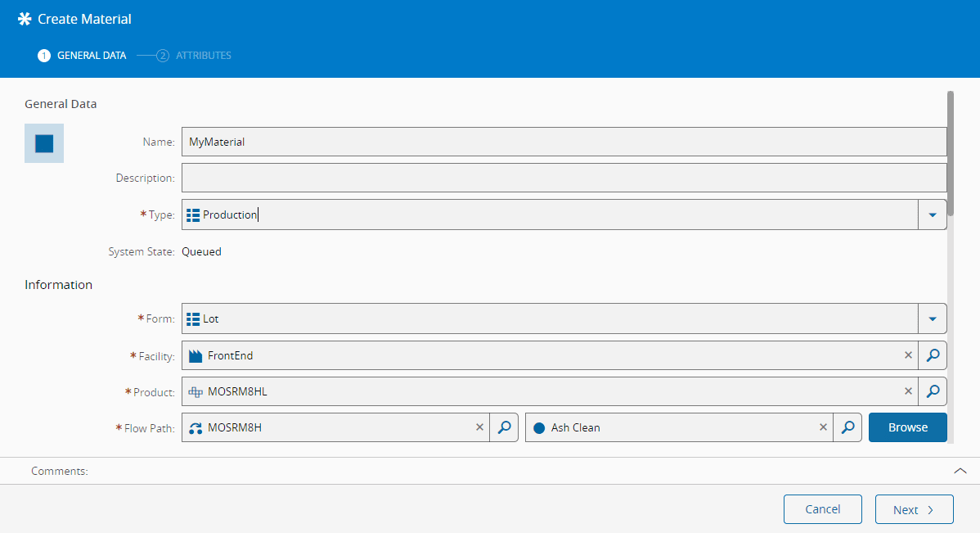
Task: Click the blue material icon thumbnail
Action: coord(44,143)
